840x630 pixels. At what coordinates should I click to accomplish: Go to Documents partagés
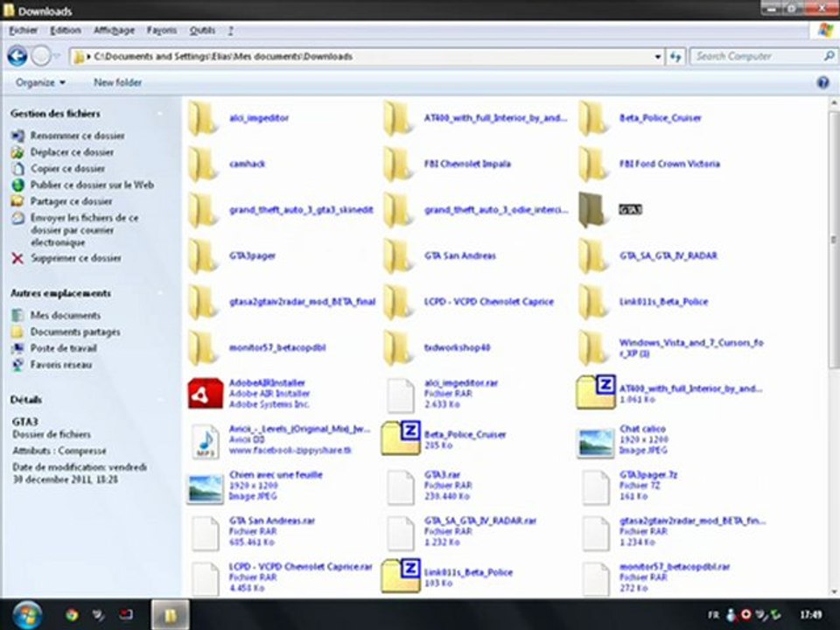(75, 332)
